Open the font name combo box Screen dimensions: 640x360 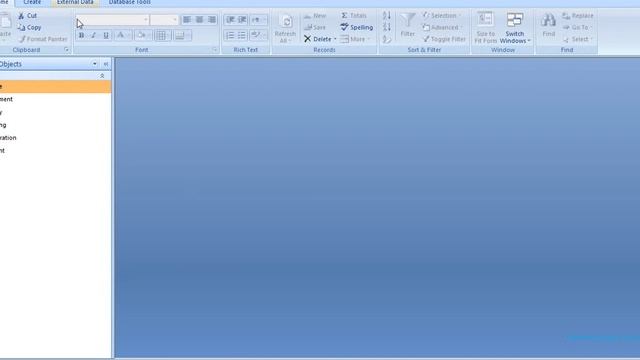112,20
